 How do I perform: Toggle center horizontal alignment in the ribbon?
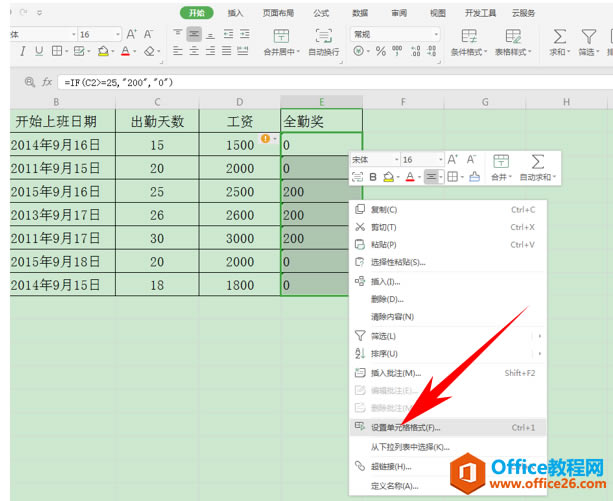point(194,51)
